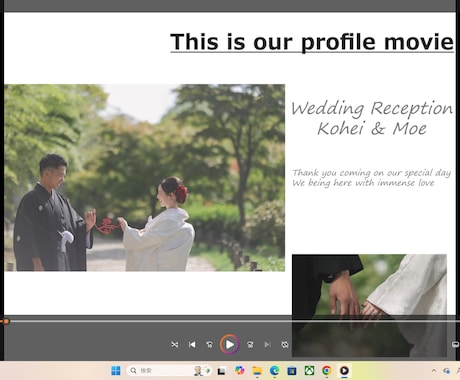Open the Xbox app from taskbar
Viewport: 460px width, 380px height.
pyautogui.click(x=309, y=370)
